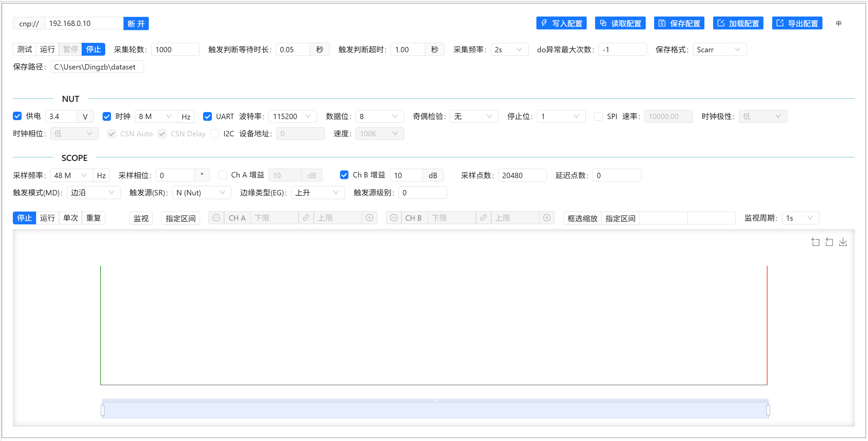Click the plus icon after CH A upper limit
Viewport: 868px width, 441px height.
click(369, 218)
